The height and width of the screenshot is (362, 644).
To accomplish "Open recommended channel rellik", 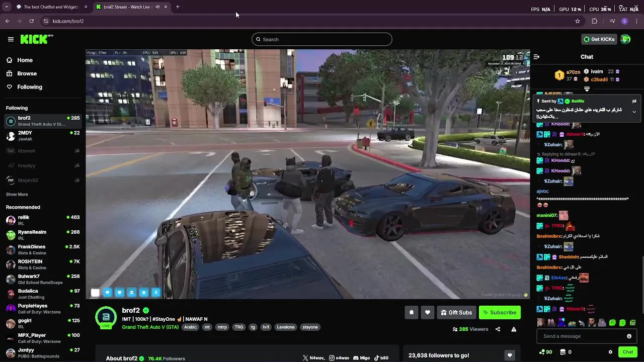I will [x=43, y=220].
